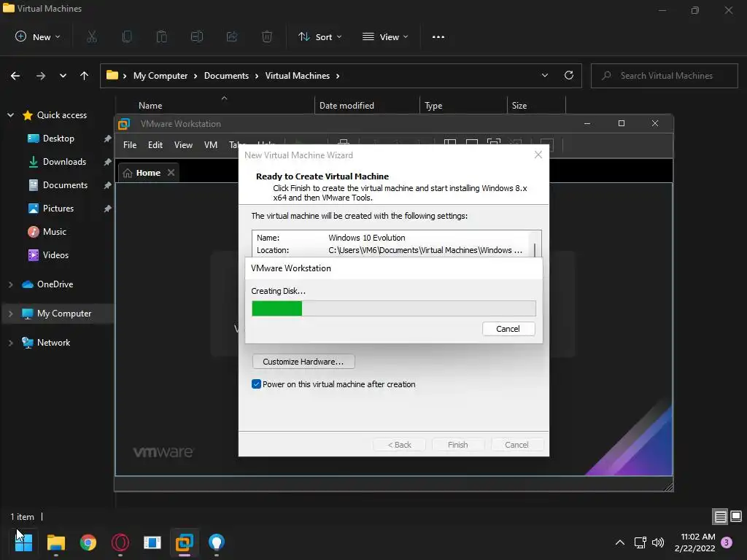
Task: Launch Chrome from the taskbar
Action: [88, 542]
